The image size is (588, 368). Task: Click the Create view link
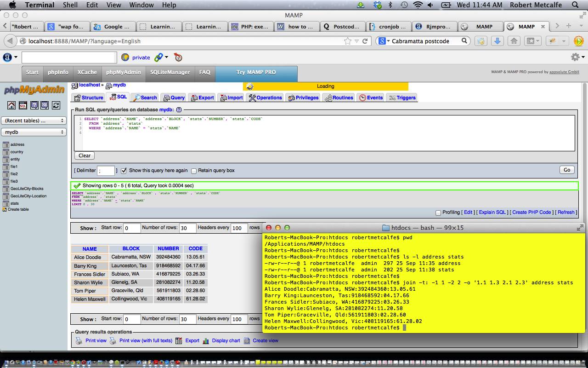point(266,340)
